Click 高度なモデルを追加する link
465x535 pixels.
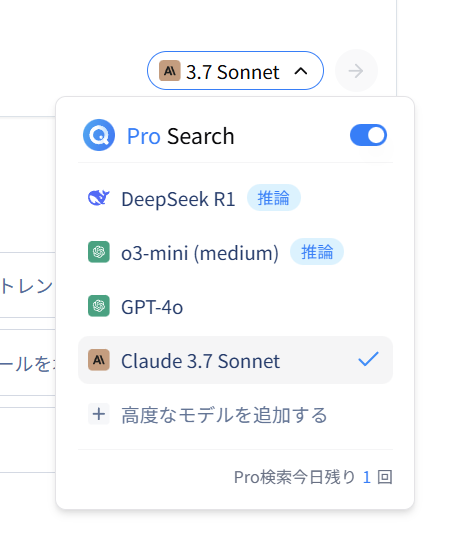(x=224, y=415)
